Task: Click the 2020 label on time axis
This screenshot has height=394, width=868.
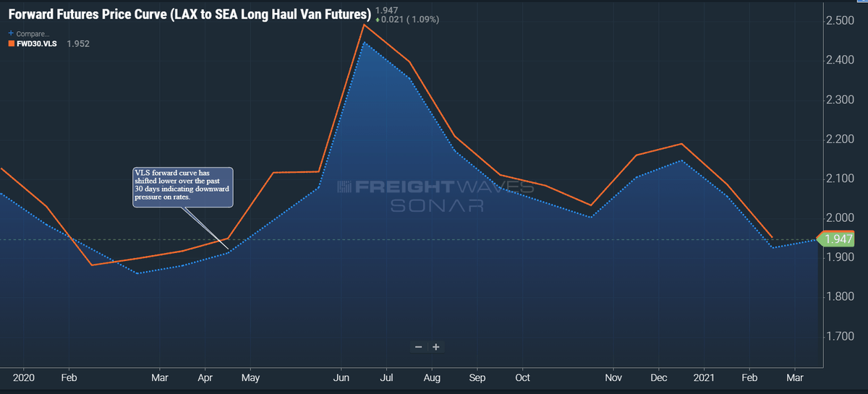Action: 24,377
